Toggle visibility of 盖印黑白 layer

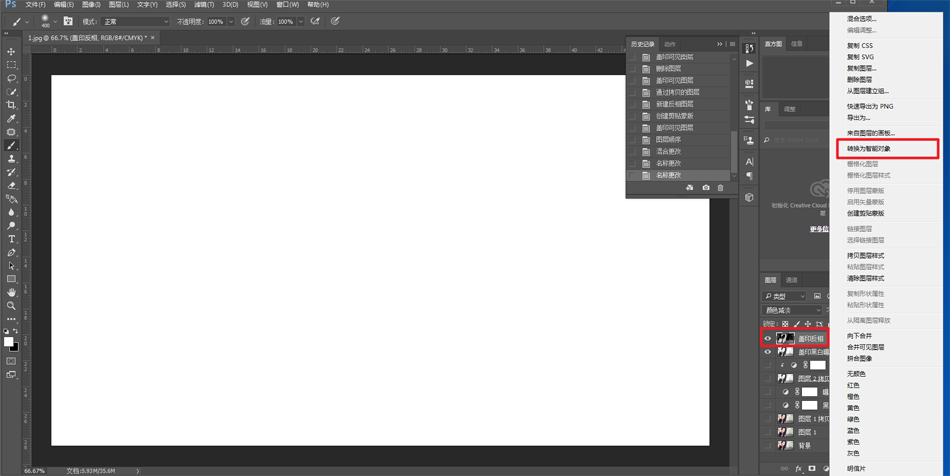click(x=768, y=352)
